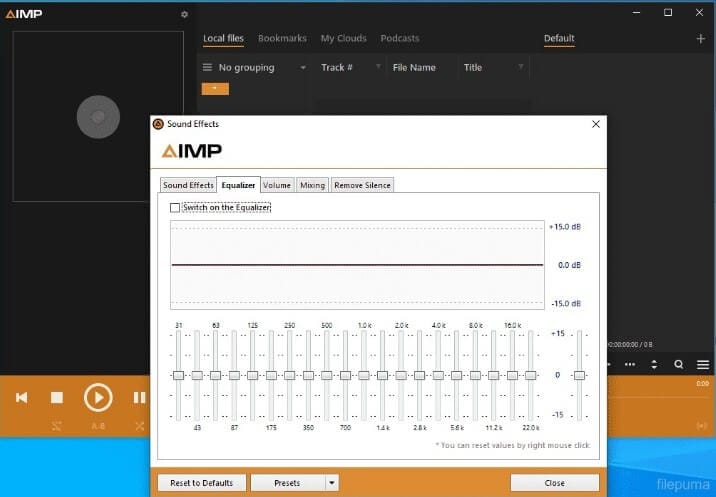716x497 pixels.
Task: Click the 16.0k band slider handle
Action: click(512, 375)
